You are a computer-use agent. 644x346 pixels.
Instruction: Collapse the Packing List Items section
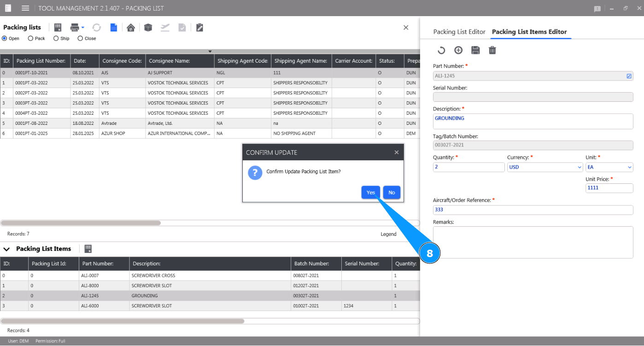pos(7,249)
